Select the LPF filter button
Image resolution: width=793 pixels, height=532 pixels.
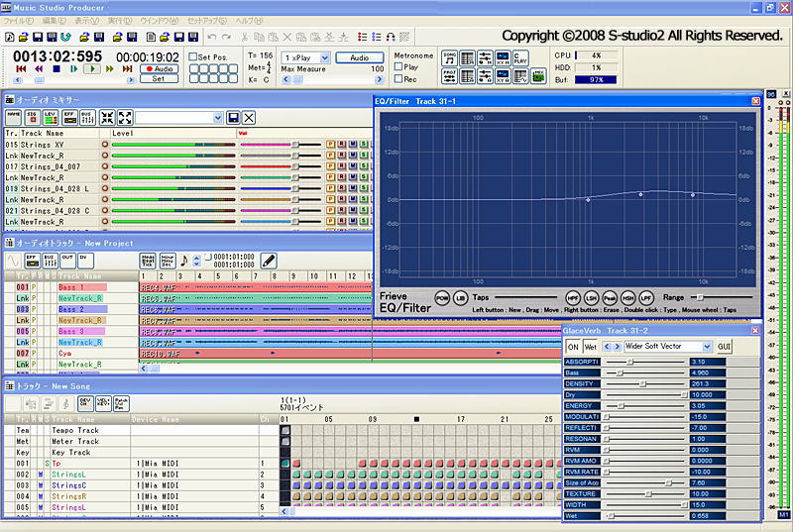click(x=646, y=297)
